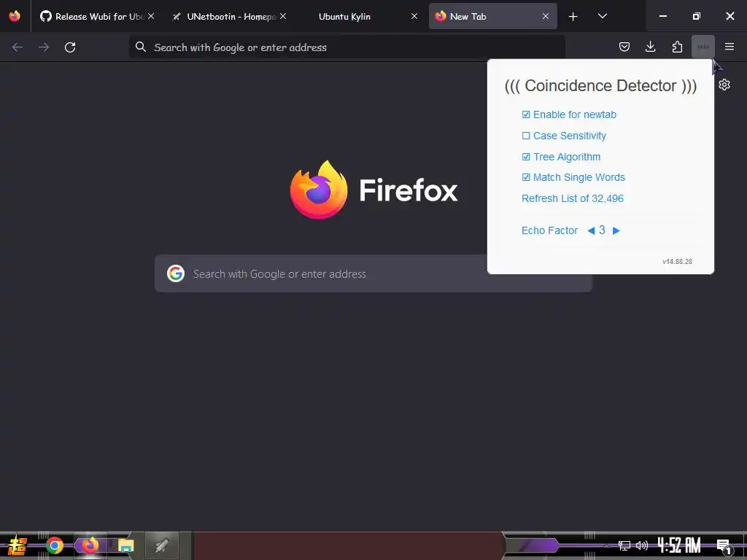Launch Chrome from the taskbar
Viewport: 747px width, 560px height.
(x=54, y=545)
